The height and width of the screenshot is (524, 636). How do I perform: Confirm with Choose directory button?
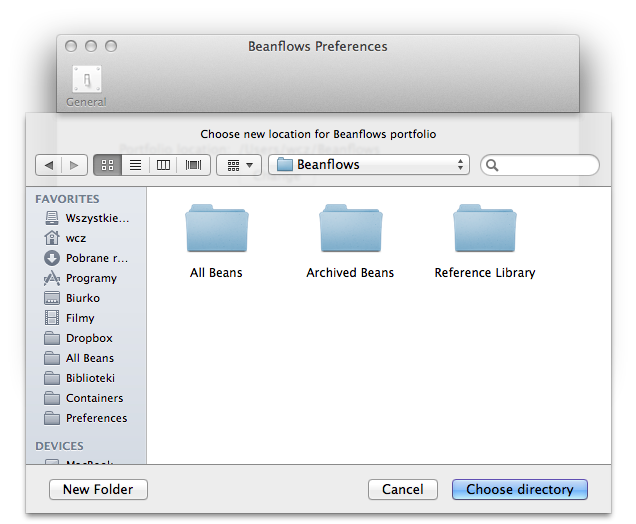point(520,490)
